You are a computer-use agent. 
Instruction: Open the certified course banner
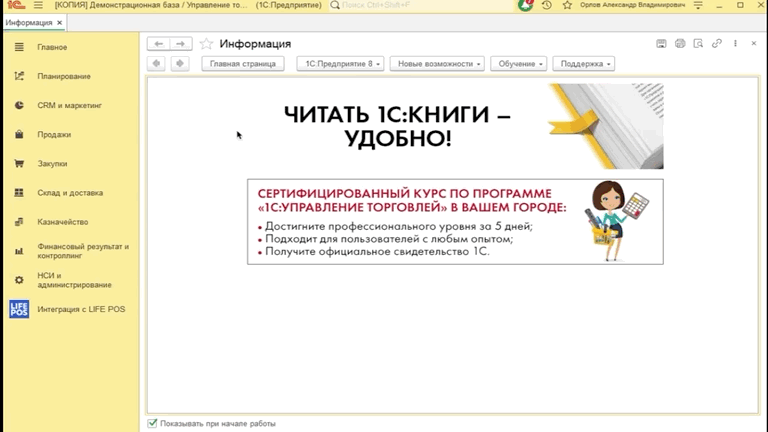click(x=455, y=221)
